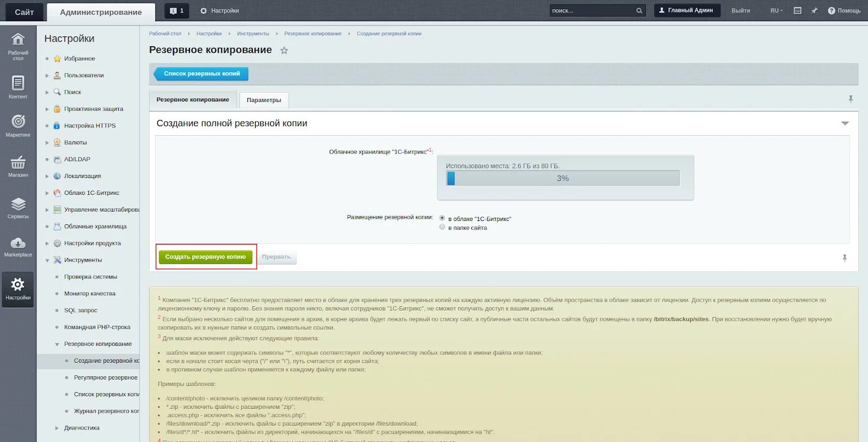Open the Параметры tab
The width and height of the screenshot is (868, 442).
point(264,100)
